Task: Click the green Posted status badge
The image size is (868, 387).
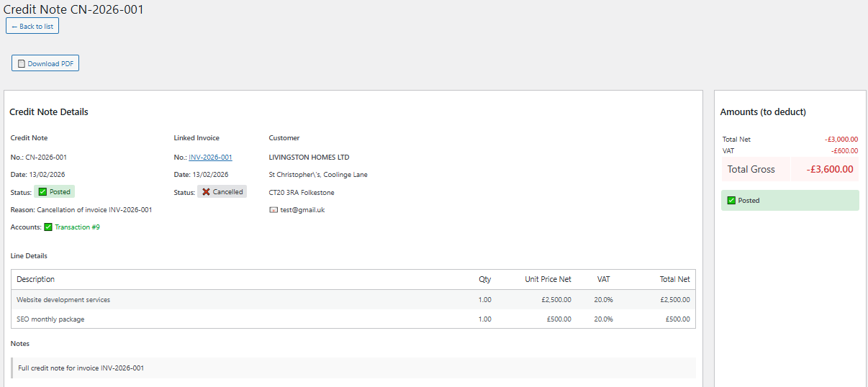Action: click(55, 192)
